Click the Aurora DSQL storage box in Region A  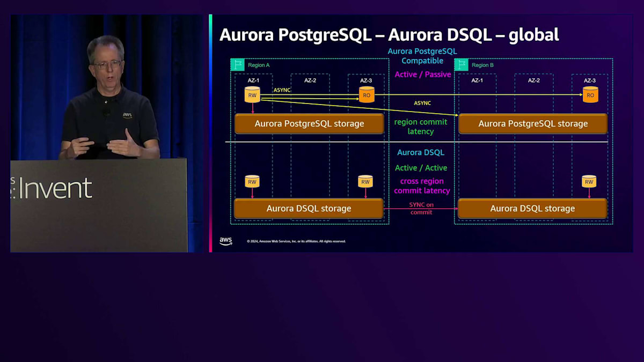(309, 208)
